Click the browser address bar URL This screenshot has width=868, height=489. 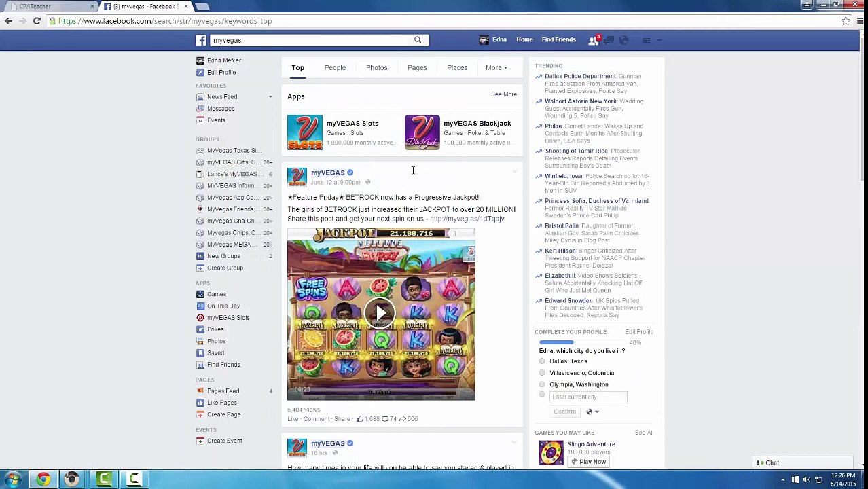pos(165,21)
